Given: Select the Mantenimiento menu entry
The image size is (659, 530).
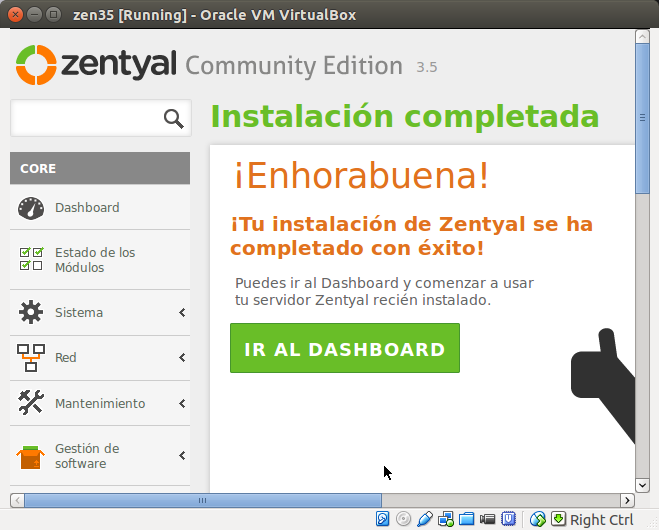Looking at the screenshot, I should (x=100, y=403).
